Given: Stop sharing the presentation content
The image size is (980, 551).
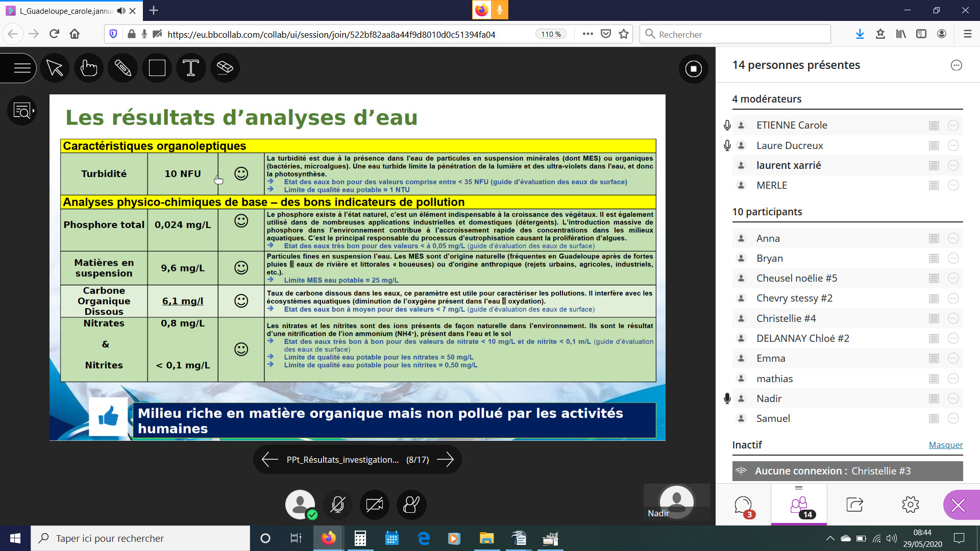Looking at the screenshot, I should [x=693, y=68].
